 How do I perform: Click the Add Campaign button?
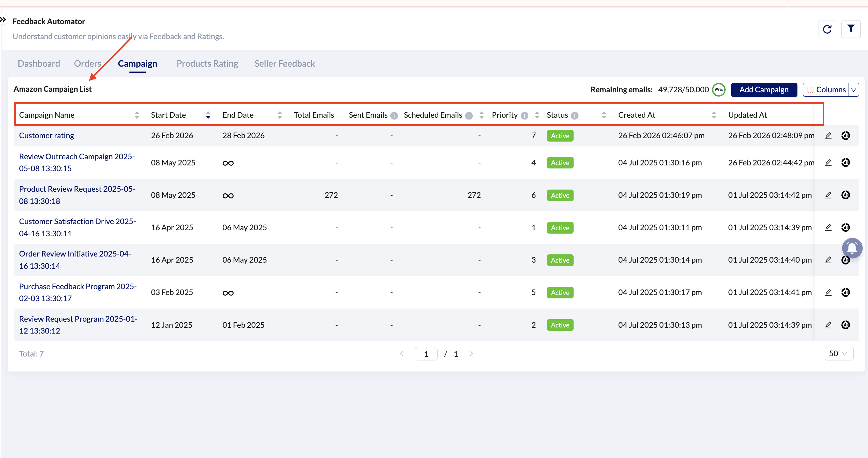click(764, 90)
